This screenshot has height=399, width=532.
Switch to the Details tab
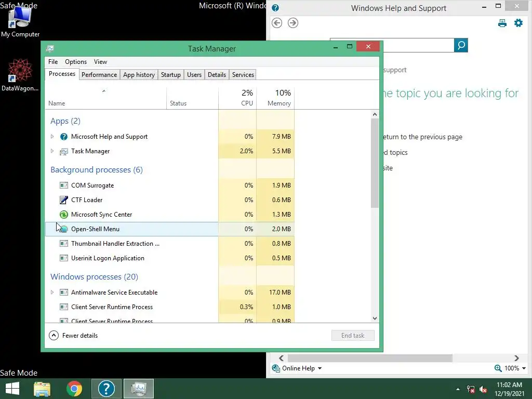tap(217, 75)
